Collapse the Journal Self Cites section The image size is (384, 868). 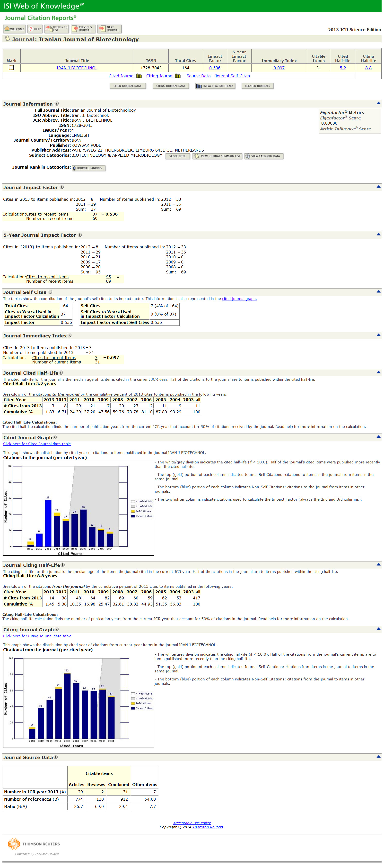[x=378, y=291]
